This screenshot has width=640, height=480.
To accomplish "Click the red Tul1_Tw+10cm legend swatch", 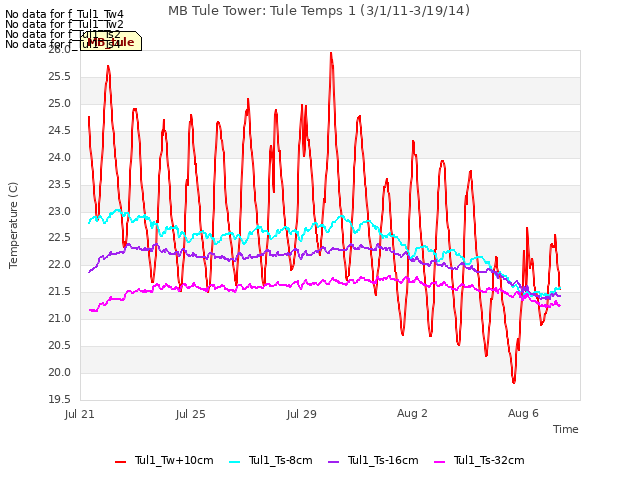I will (x=120, y=462).
